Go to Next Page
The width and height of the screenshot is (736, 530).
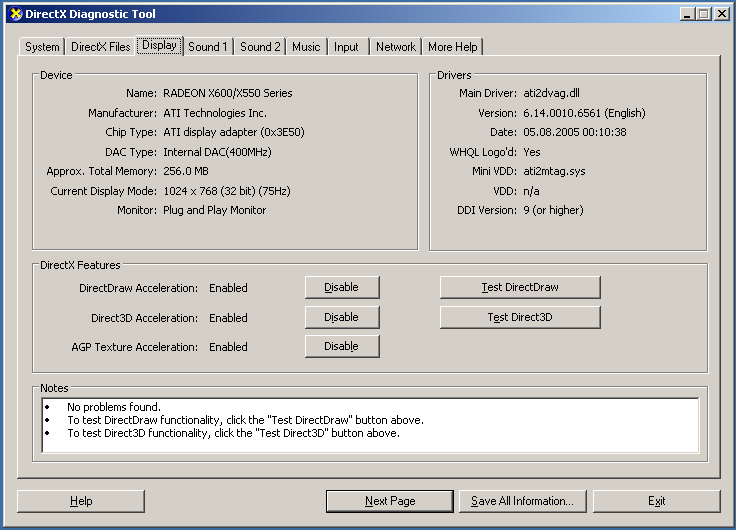pyautogui.click(x=390, y=501)
